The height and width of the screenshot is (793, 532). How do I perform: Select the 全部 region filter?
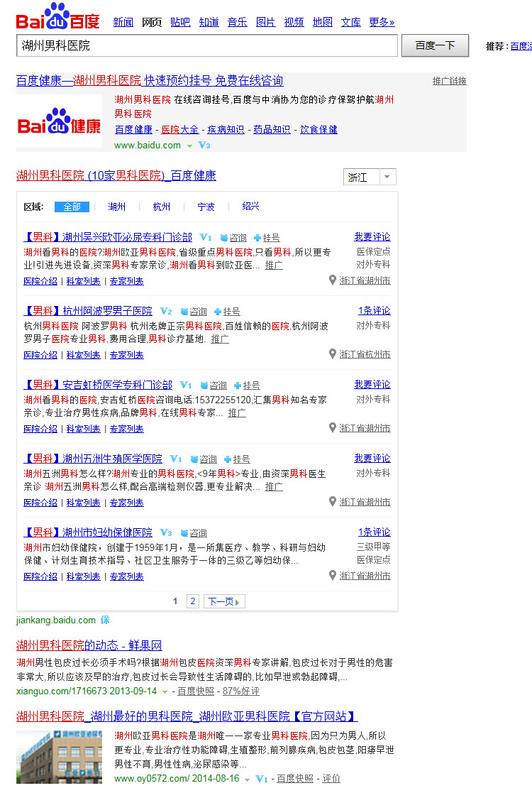(72, 207)
